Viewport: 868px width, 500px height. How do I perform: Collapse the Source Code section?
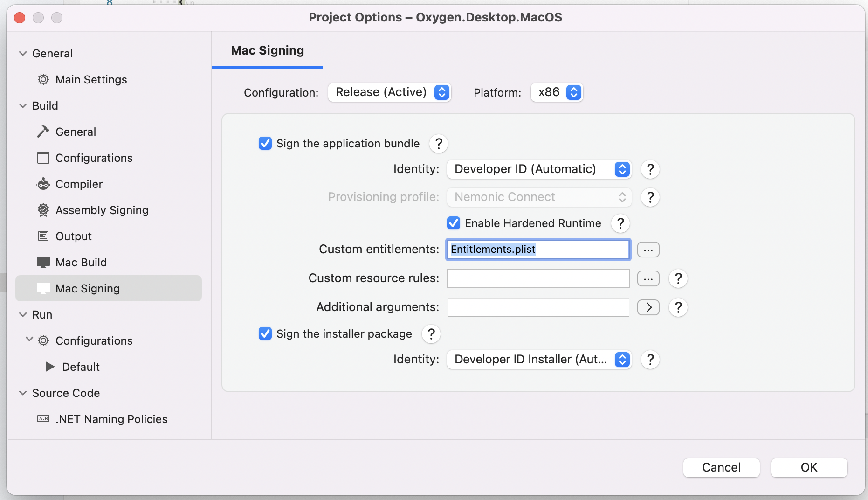click(x=23, y=393)
